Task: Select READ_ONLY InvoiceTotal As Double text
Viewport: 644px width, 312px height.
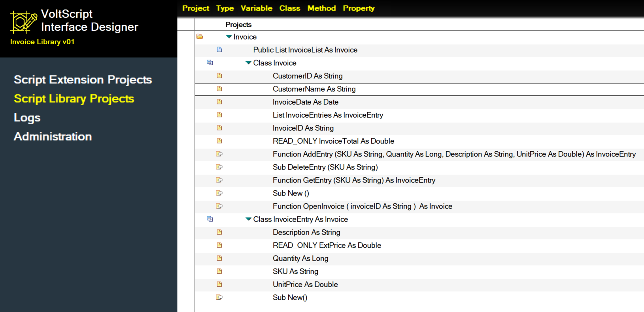Action: coord(334,141)
